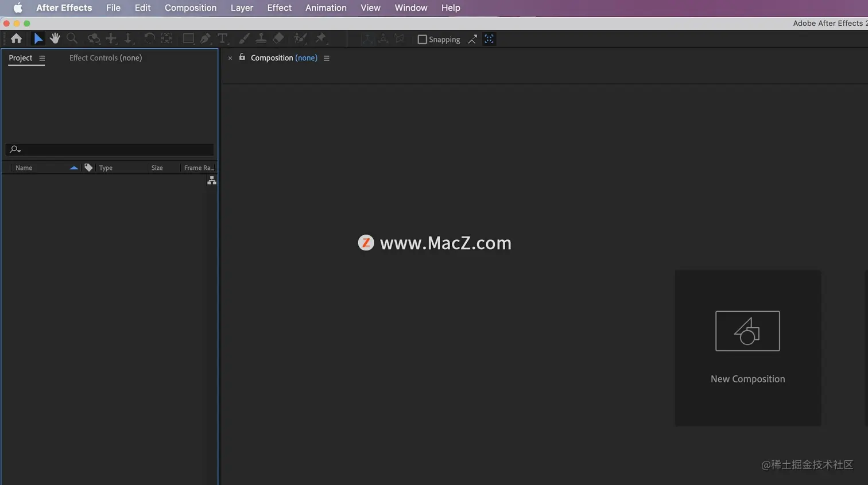This screenshot has width=868, height=485.
Task: Select the Selection arrow tool
Action: 38,38
